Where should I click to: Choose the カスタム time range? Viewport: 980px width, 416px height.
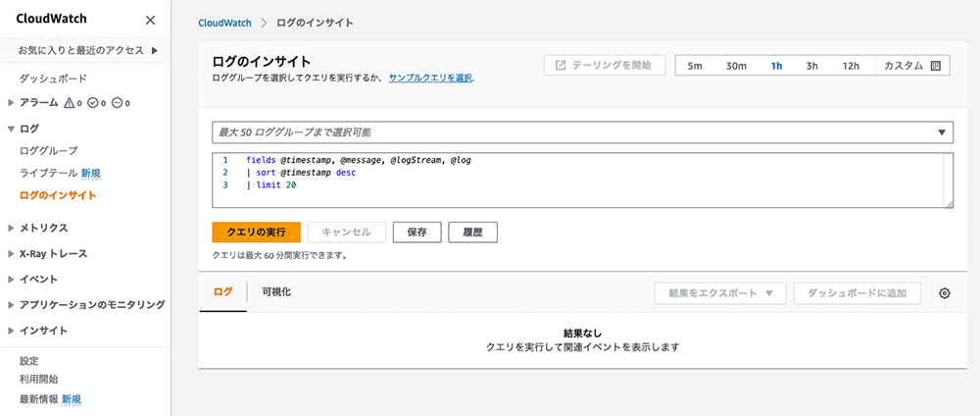[x=912, y=66]
